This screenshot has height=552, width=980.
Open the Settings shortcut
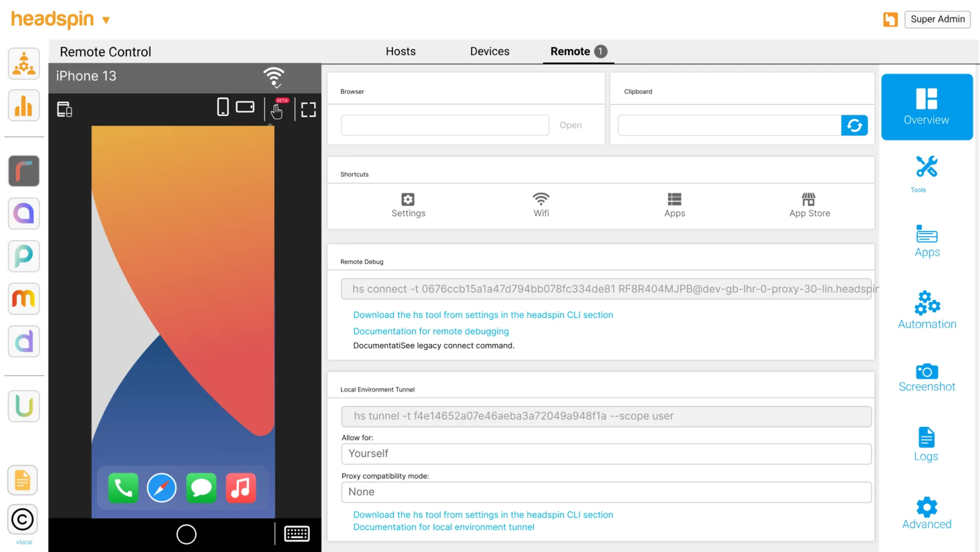point(408,204)
